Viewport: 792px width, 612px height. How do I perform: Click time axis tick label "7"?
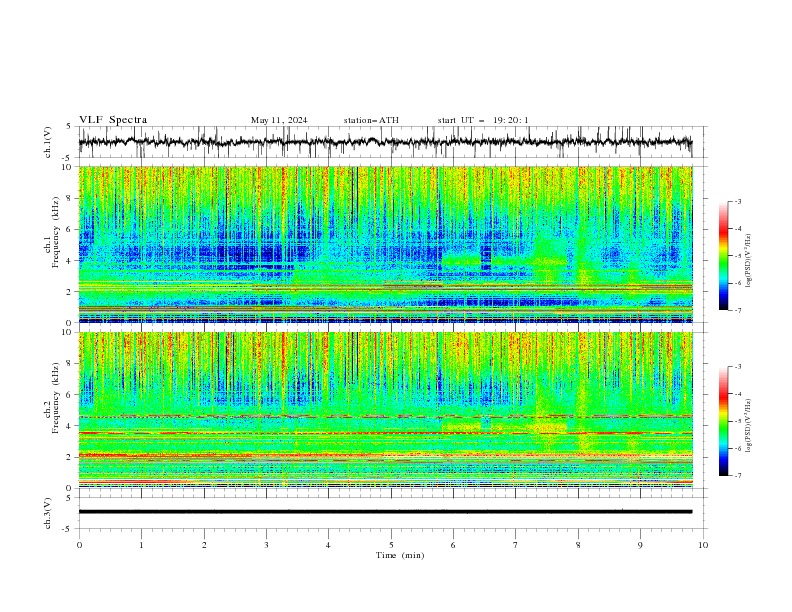[515, 545]
